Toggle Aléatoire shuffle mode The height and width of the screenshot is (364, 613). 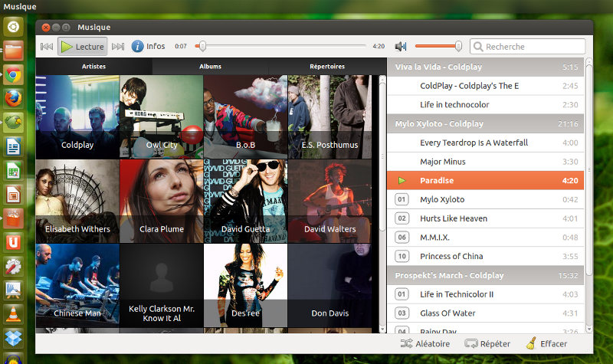[x=425, y=343]
